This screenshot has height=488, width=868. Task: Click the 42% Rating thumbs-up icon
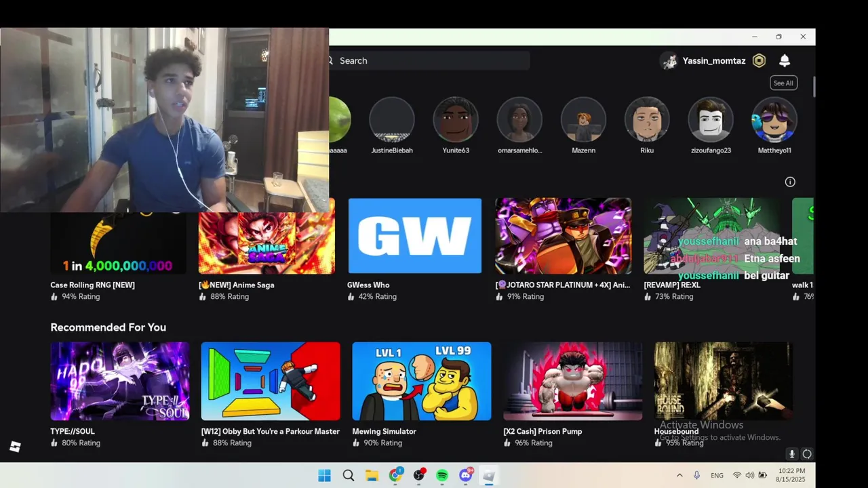[351, 297]
